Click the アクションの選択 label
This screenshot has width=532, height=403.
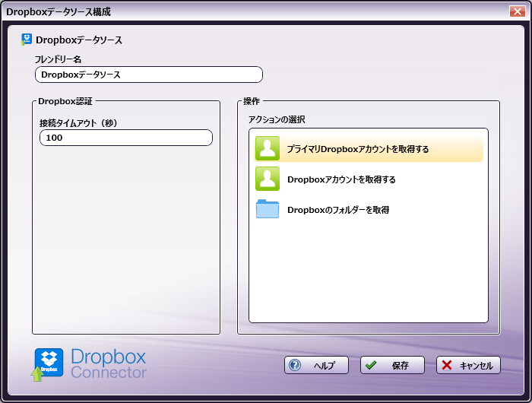pyautogui.click(x=277, y=119)
